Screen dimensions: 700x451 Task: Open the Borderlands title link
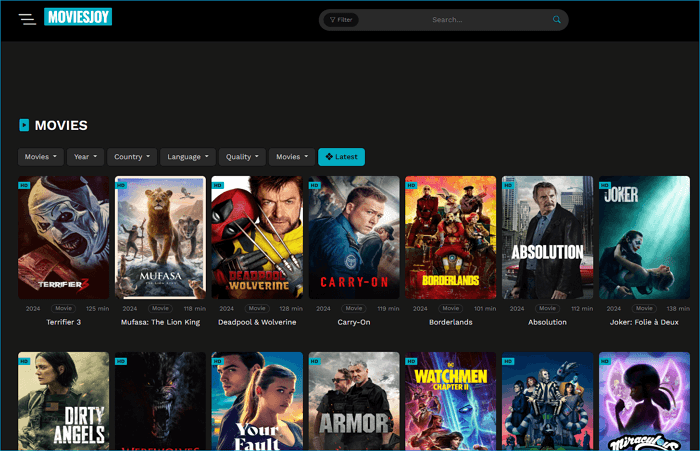[450, 322]
